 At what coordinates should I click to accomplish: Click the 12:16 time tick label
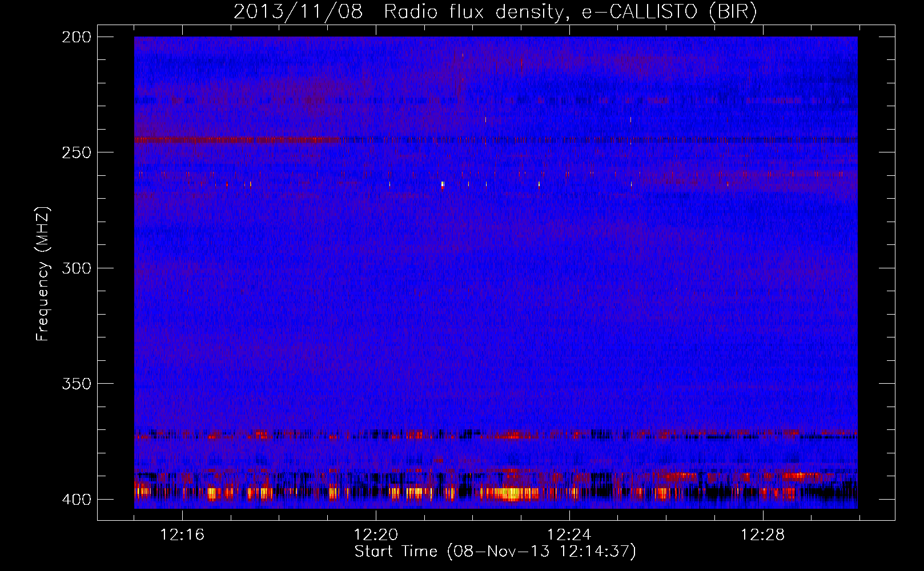[x=182, y=535]
